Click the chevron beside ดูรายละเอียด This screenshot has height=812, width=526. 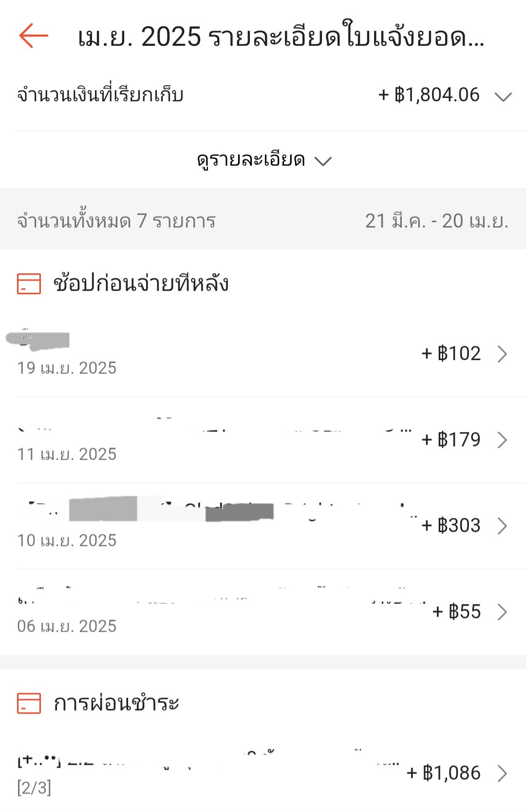click(x=323, y=161)
